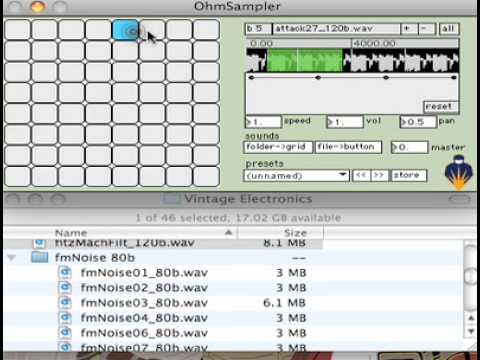The width and height of the screenshot is (480, 360).
Task: Click the fmNoise 80b folder icon
Action: click(40, 257)
